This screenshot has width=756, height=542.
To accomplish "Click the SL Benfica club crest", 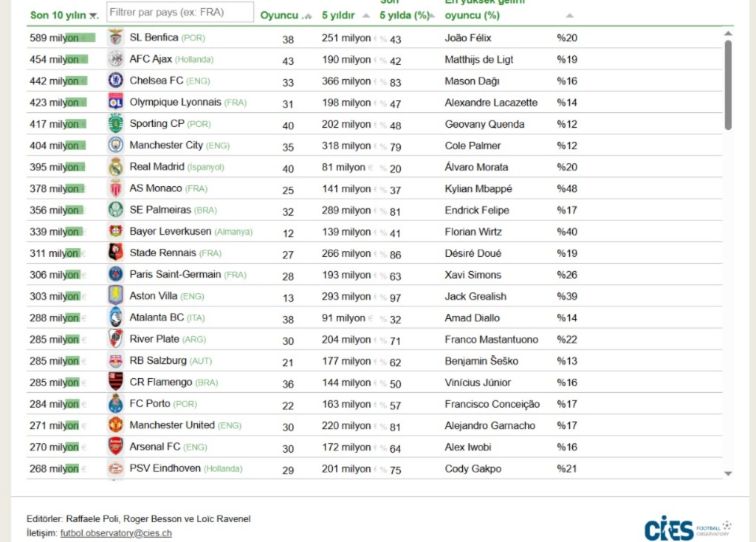I will coord(116,38).
